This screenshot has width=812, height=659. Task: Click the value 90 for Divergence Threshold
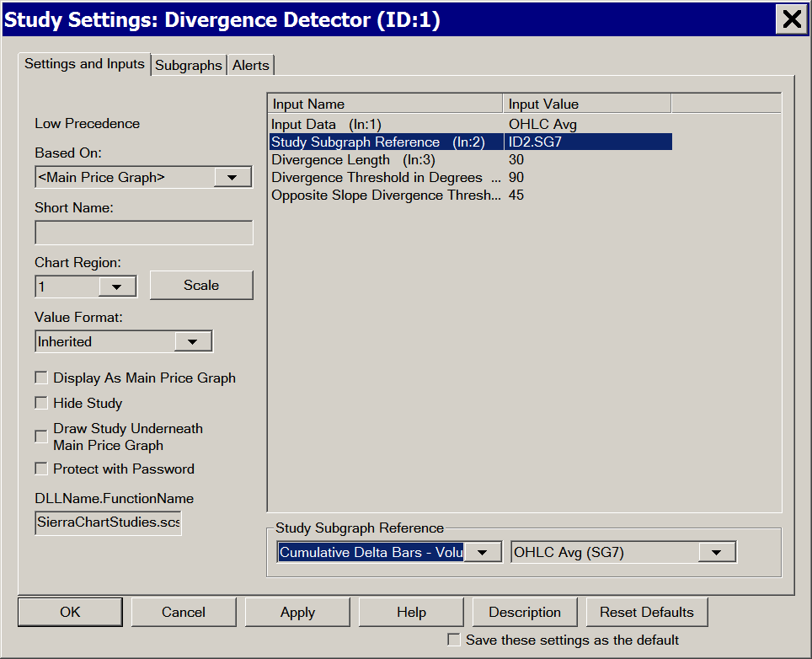(x=516, y=177)
